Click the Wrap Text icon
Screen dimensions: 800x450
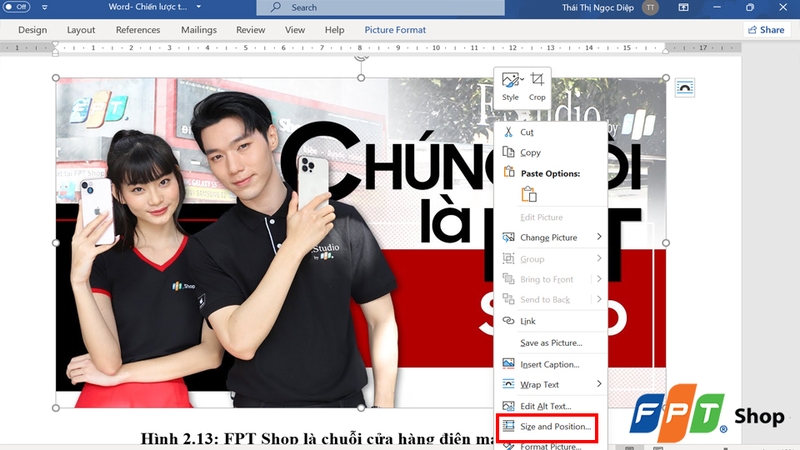point(508,384)
